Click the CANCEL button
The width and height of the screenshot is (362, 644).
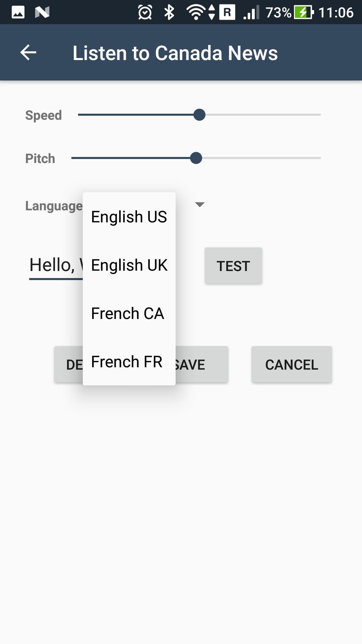click(292, 365)
